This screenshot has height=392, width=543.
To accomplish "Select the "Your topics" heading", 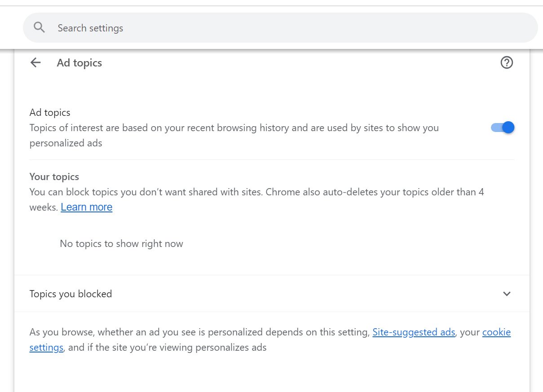I will coord(54,176).
